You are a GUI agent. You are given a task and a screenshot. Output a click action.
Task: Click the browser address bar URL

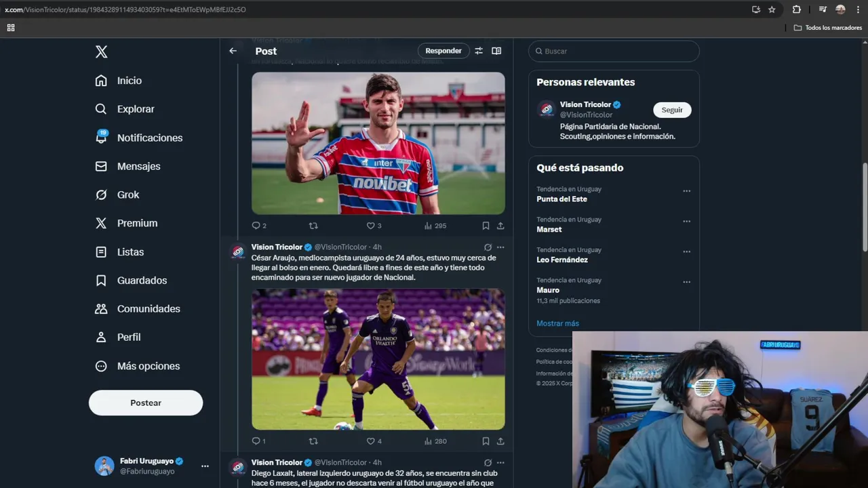tap(125, 9)
